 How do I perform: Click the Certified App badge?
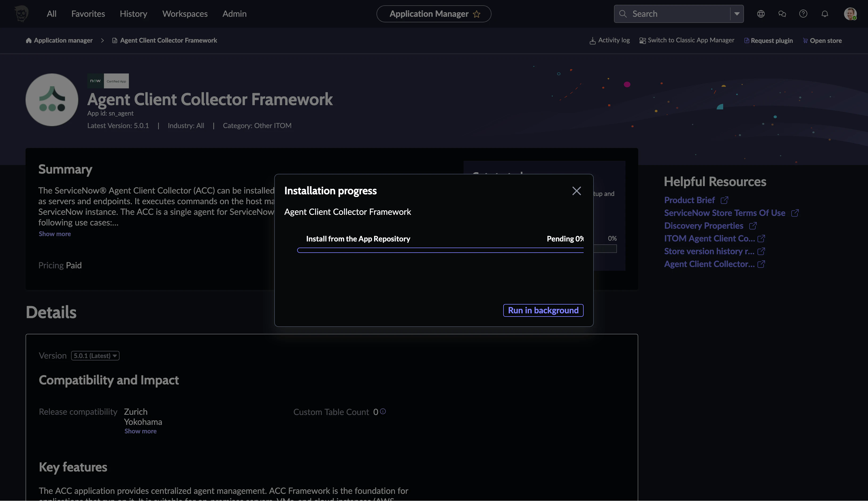pos(116,81)
